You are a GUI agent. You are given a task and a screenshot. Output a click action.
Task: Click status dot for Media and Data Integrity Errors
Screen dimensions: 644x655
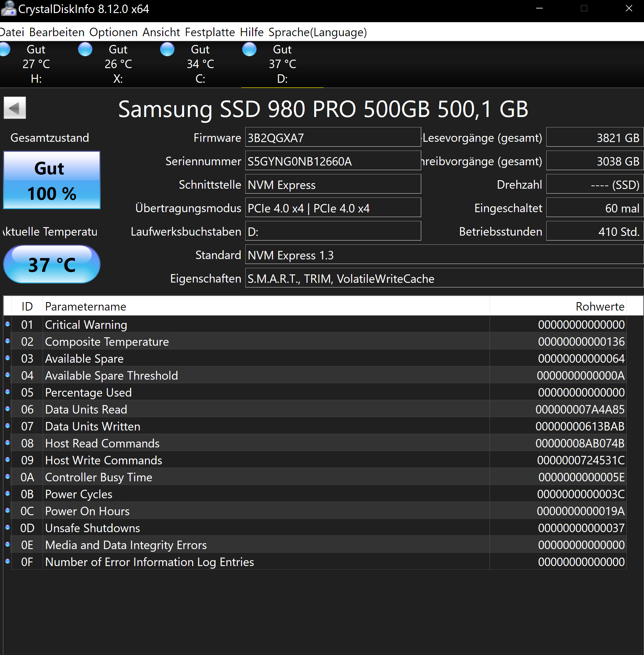pyautogui.click(x=7, y=545)
